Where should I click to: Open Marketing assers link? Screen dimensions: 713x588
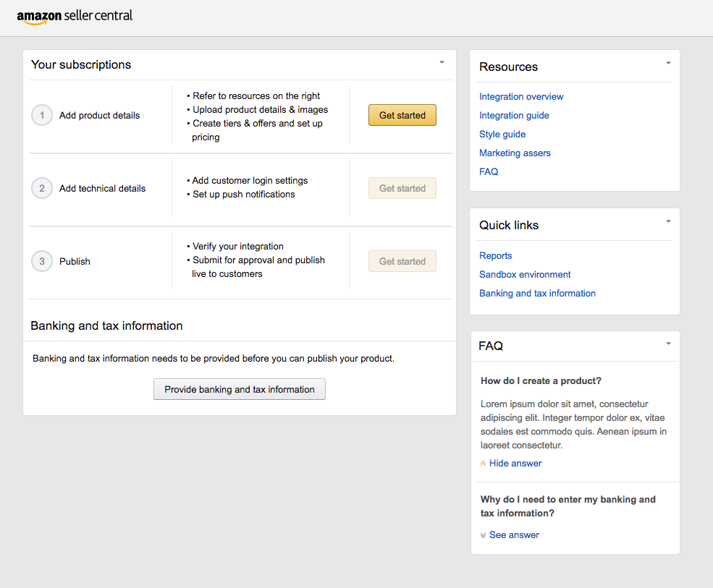pyautogui.click(x=515, y=153)
